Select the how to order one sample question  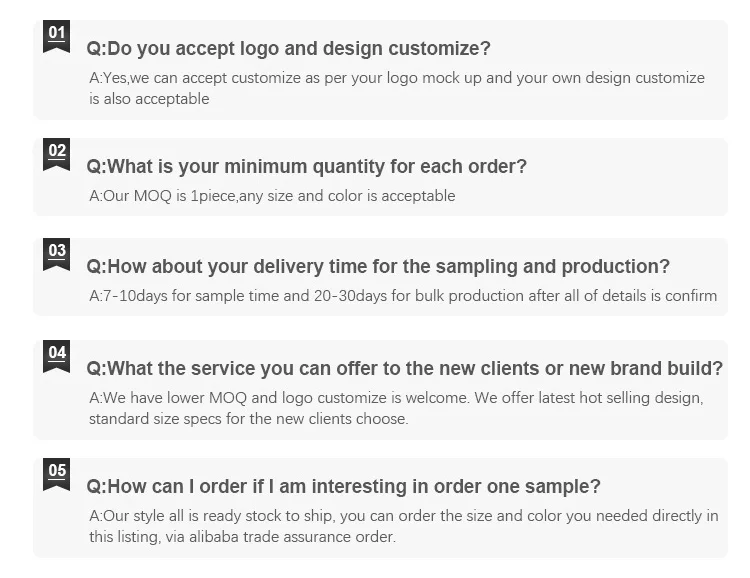click(344, 487)
